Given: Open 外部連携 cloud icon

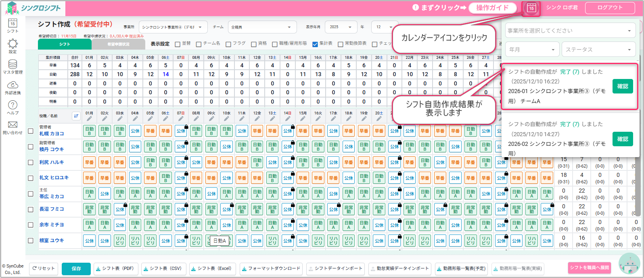Looking at the screenshot, I should (13, 87).
